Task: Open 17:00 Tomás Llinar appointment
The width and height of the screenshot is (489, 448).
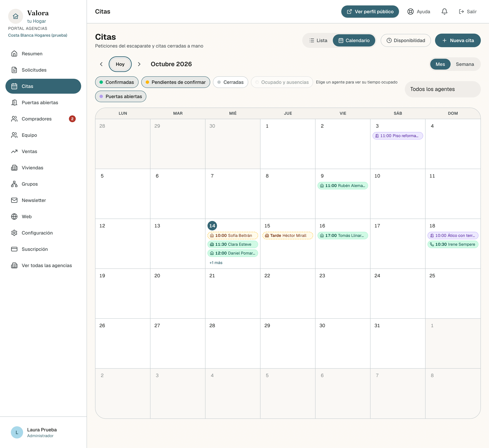Action: (x=342, y=236)
